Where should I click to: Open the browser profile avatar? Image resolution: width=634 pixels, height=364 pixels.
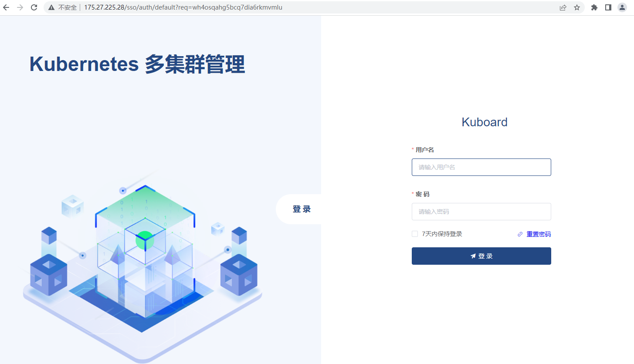pyautogui.click(x=622, y=7)
